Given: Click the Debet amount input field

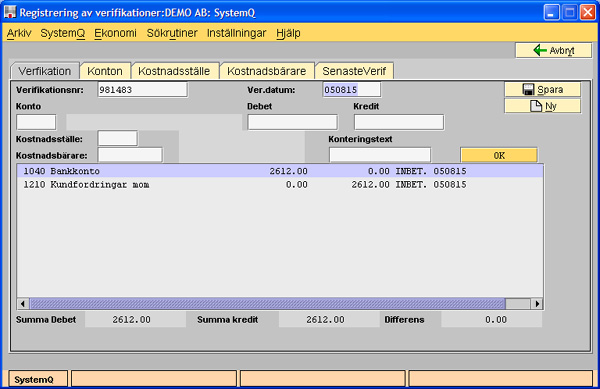Looking at the screenshot, I should [x=292, y=122].
